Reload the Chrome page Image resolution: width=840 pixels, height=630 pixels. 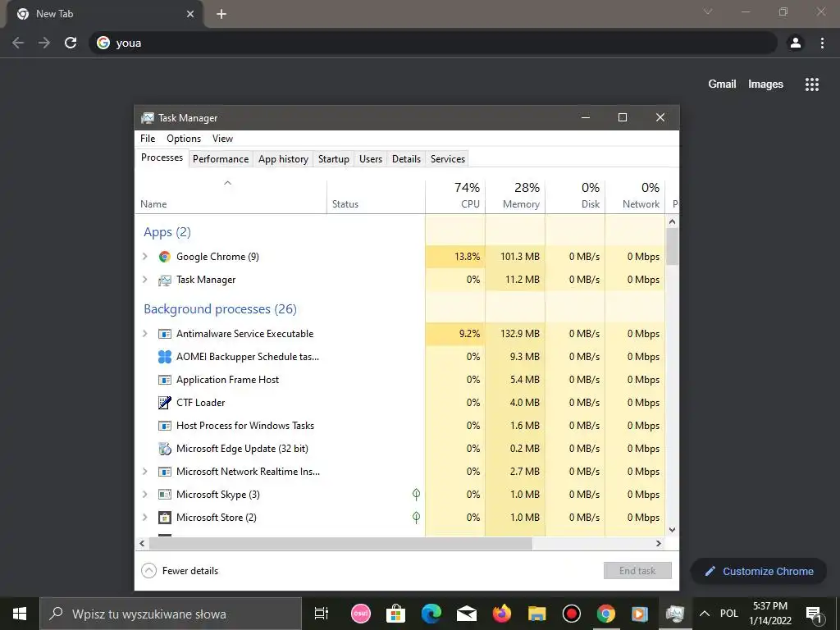coord(71,43)
